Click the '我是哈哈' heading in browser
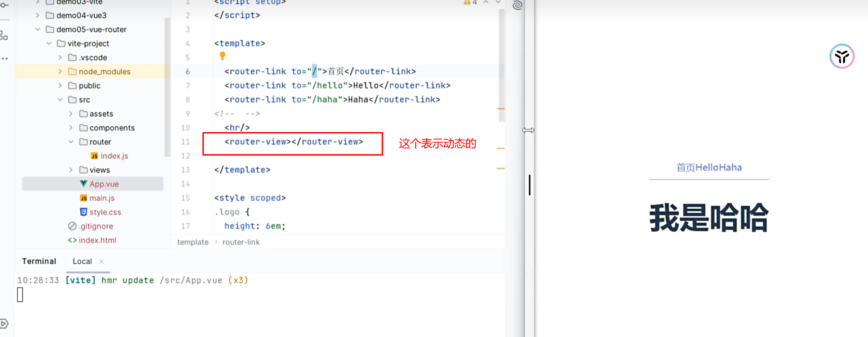This screenshot has width=868, height=337. (x=709, y=218)
